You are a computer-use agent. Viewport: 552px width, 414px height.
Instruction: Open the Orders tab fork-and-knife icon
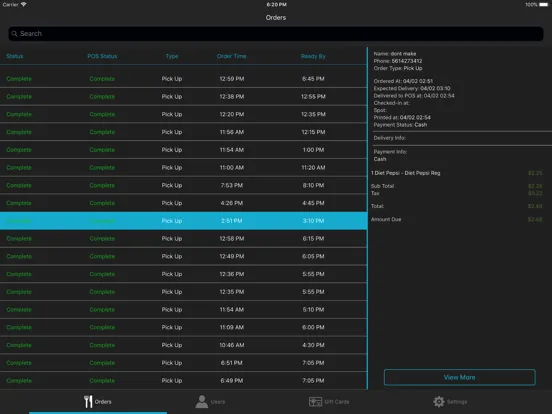(x=88, y=401)
